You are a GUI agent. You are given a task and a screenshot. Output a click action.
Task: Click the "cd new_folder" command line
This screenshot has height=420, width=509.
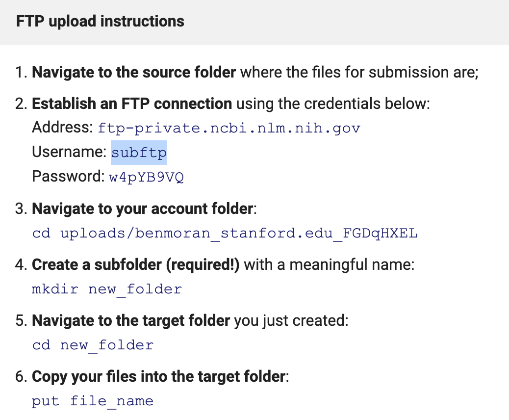coord(93,345)
